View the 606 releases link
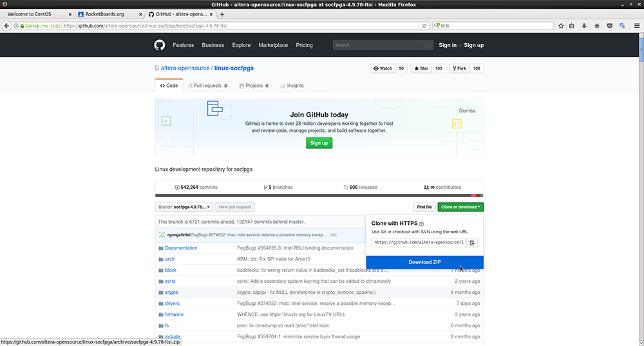 (x=360, y=187)
